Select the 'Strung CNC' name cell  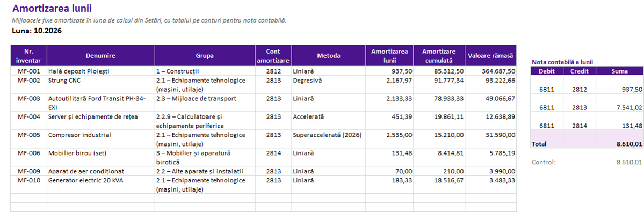click(100, 85)
